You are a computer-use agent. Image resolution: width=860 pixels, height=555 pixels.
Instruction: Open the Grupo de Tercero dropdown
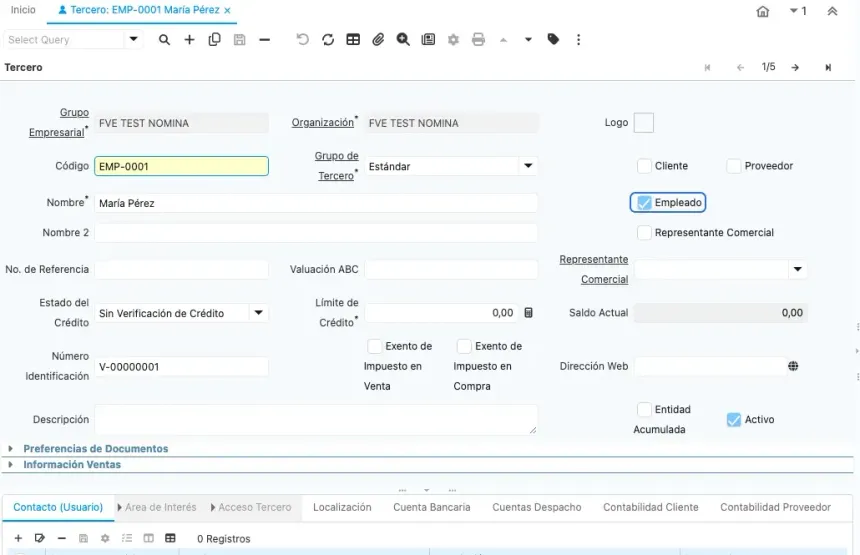pyautogui.click(x=528, y=166)
